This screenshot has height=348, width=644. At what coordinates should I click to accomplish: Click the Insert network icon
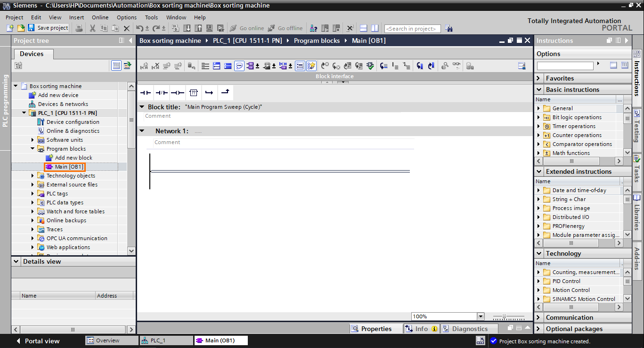pyautogui.click(x=144, y=66)
